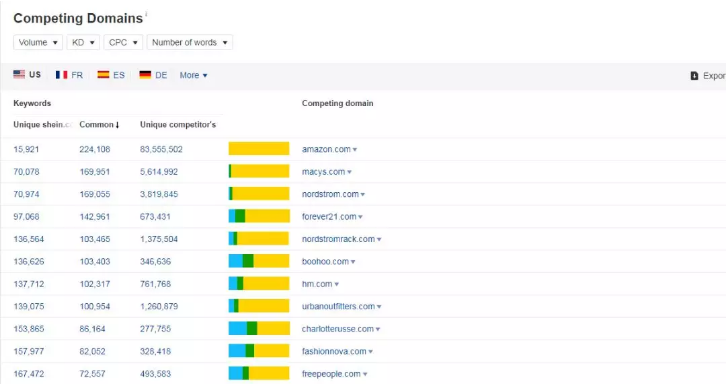Open the boohoo.com domain link
This screenshot has height=389, width=726.
(325, 262)
